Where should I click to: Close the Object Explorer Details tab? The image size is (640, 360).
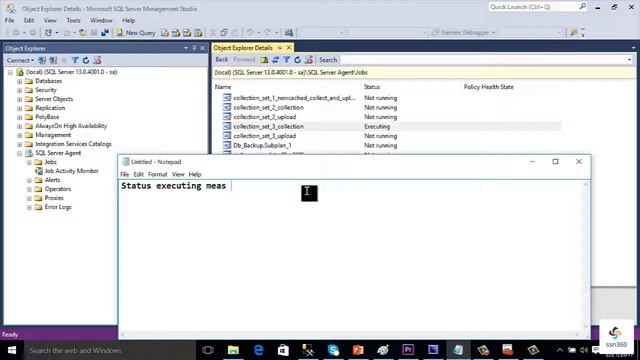pyautogui.click(x=289, y=48)
